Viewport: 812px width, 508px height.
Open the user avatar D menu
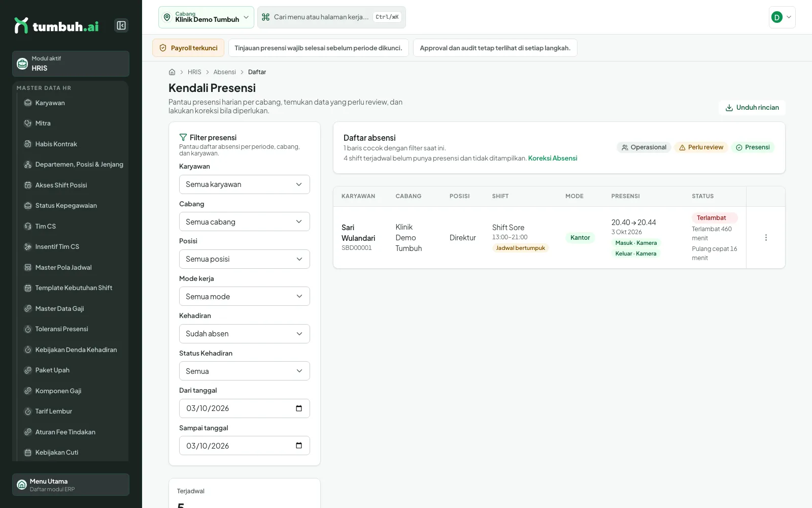(x=782, y=17)
